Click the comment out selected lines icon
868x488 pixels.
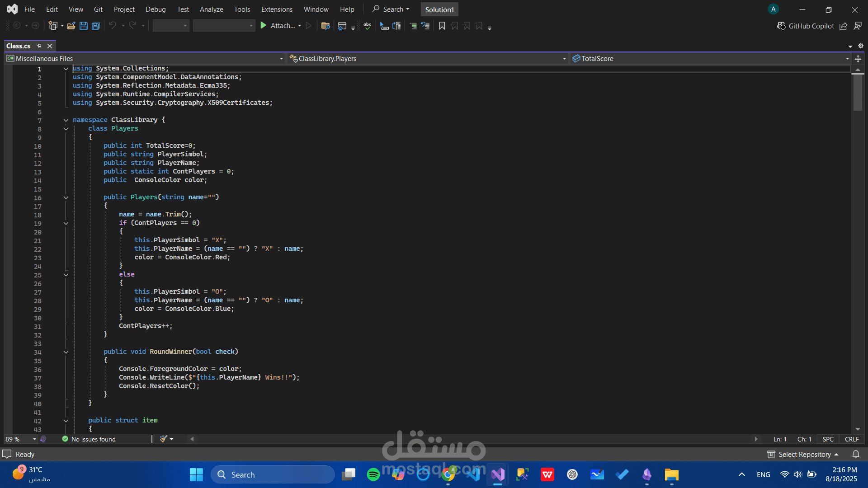pos(413,26)
